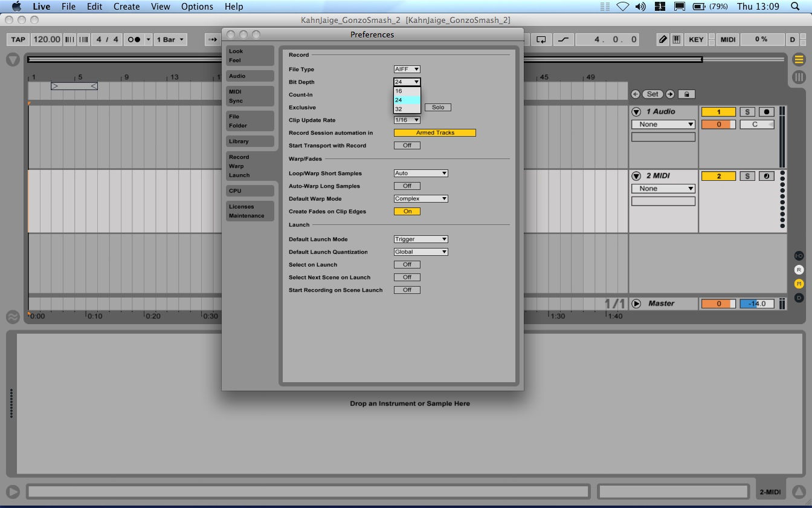812x508 pixels.
Task: Open the Create menu
Action: point(126,7)
